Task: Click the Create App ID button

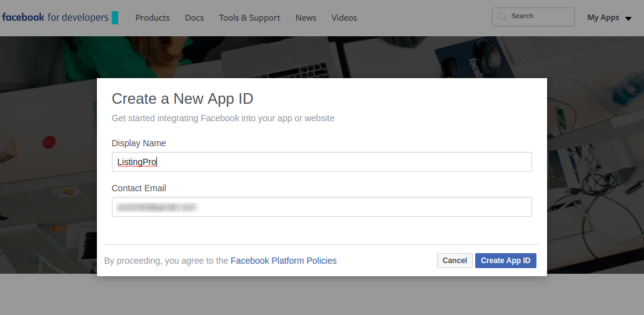Action: coord(506,261)
